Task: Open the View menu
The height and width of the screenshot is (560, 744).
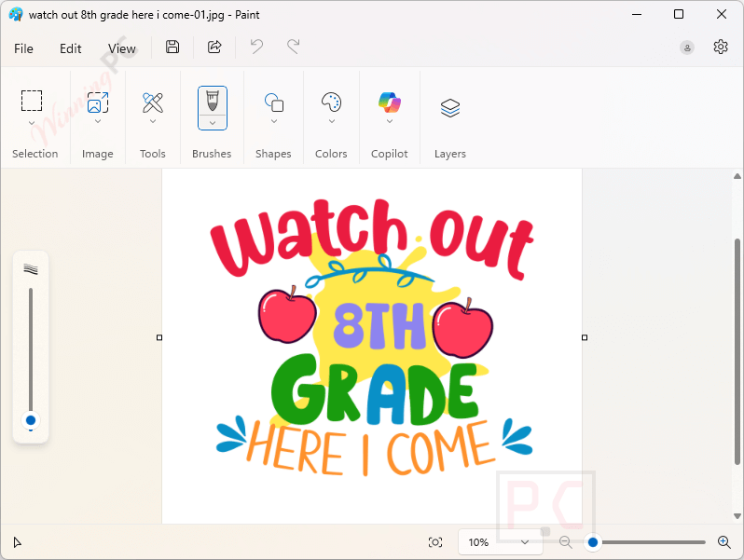Action: (x=122, y=48)
